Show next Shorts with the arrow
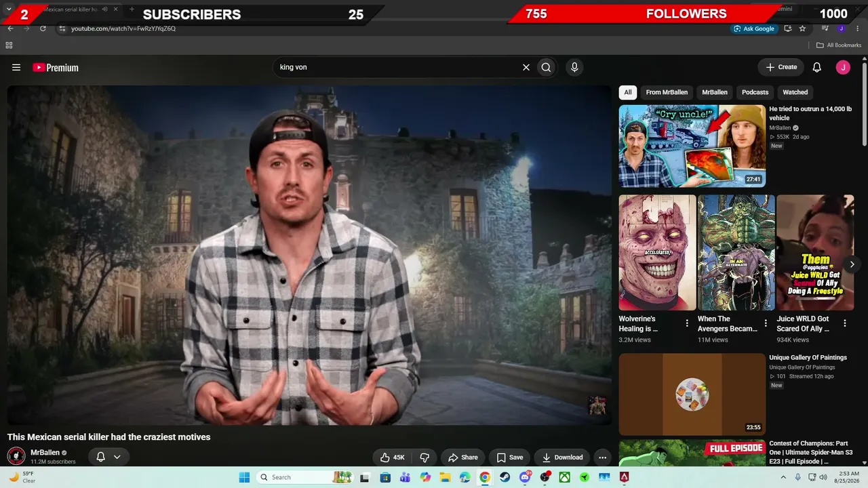The height and width of the screenshot is (488, 868). (x=852, y=264)
